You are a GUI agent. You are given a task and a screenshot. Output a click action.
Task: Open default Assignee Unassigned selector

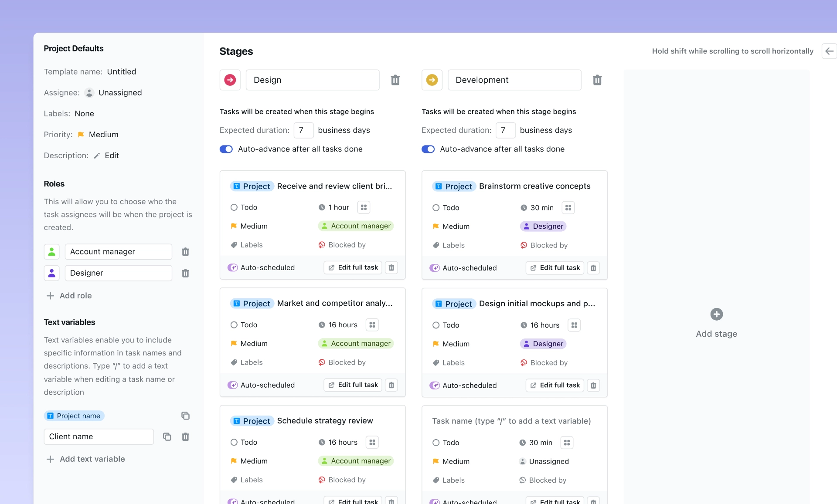[x=113, y=93]
